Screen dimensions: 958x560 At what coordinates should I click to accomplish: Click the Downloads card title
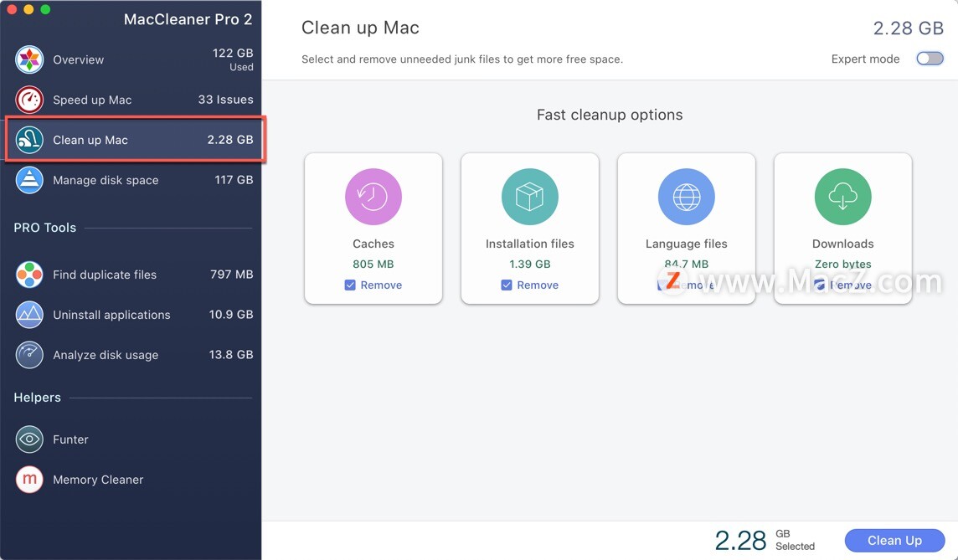842,244
